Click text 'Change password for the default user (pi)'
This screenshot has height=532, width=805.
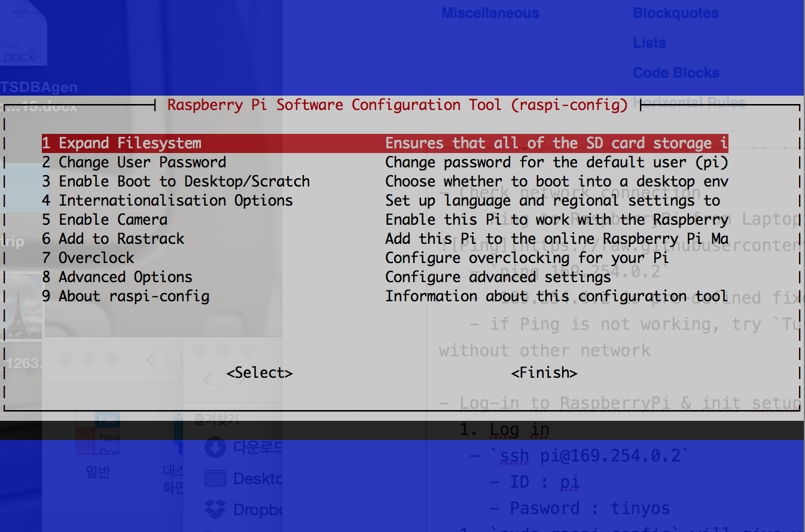pyautogui.click(x=557, y=163)
